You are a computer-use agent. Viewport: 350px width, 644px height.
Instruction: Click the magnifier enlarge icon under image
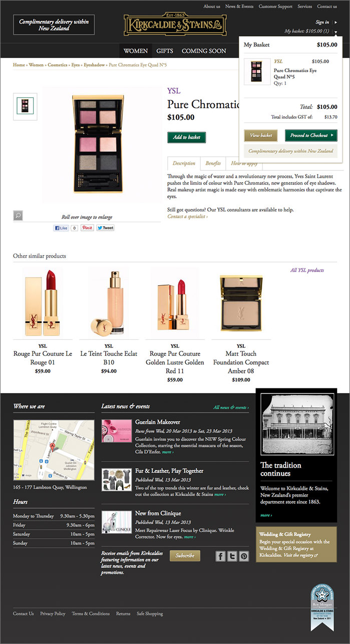pyautogui.click(x=18, y=216)
